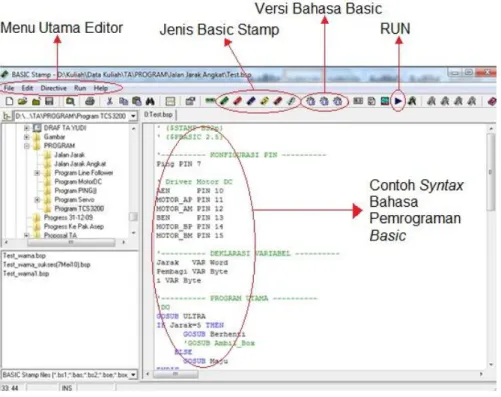Expand the Program Line Follower folder
Screen dimensions: 501x397
pyautogui.click(x=37, y=173)
